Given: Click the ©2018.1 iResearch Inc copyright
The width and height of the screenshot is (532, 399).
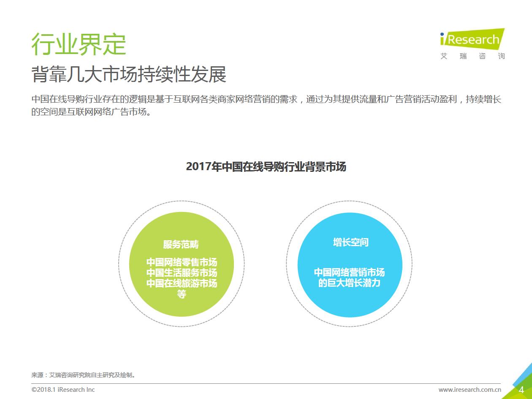Looking at the screenshot, I should click(x=63, y=389).
